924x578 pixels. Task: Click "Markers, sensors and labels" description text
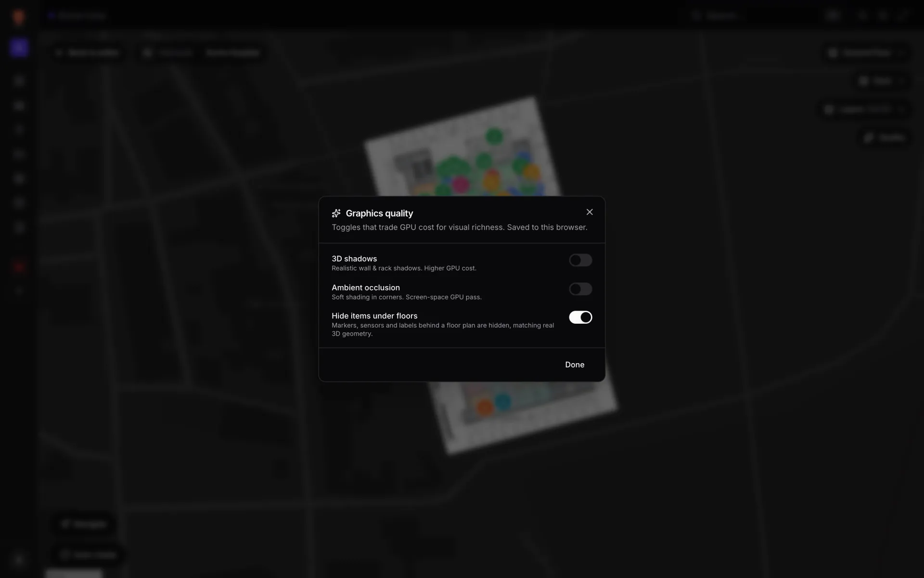pyautogui.click(x=443, y=329)
